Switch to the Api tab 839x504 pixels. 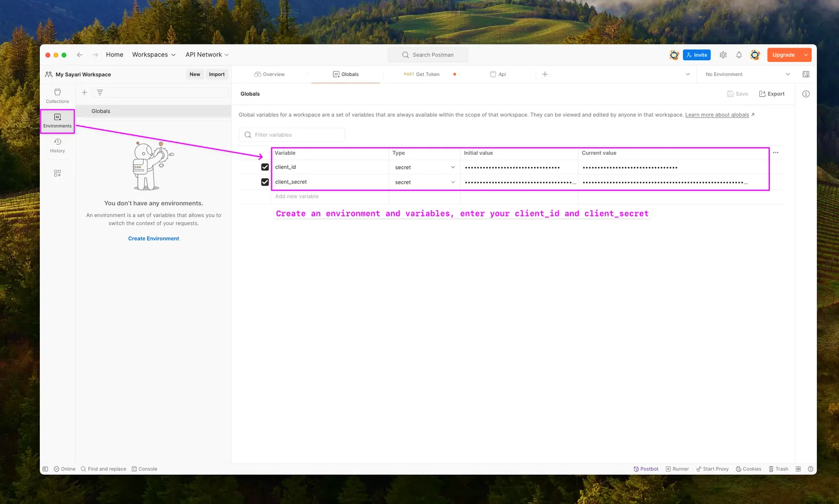(498, 74)
